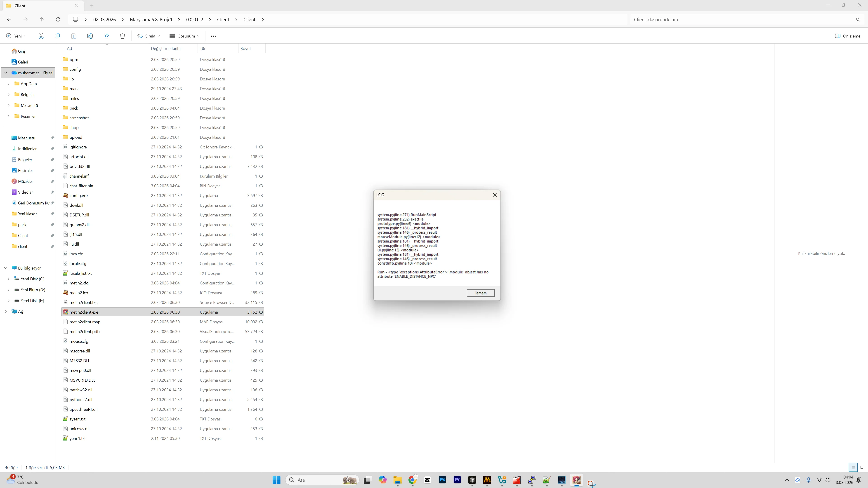Image resolution: width=868 pixels, height=488 pixels.
Task: Click the Wi-Fi icon in system tray
Action: click(x=819, y=480)
